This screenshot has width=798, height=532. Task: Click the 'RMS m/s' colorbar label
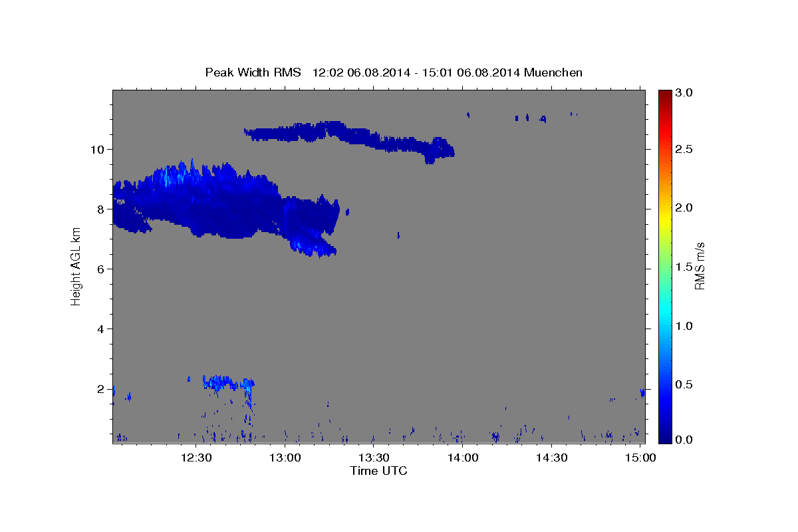point(700,266)
